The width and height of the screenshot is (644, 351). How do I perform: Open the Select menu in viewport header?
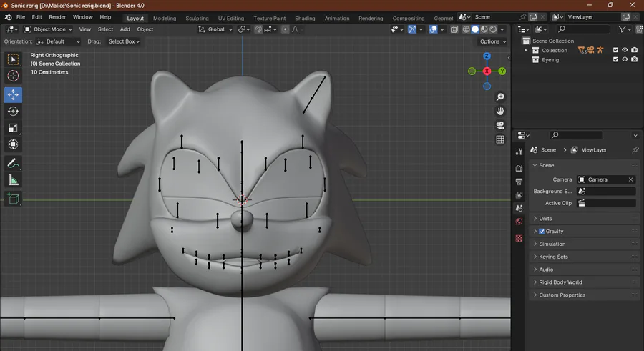pyautogui.click(x=105, y=29)
